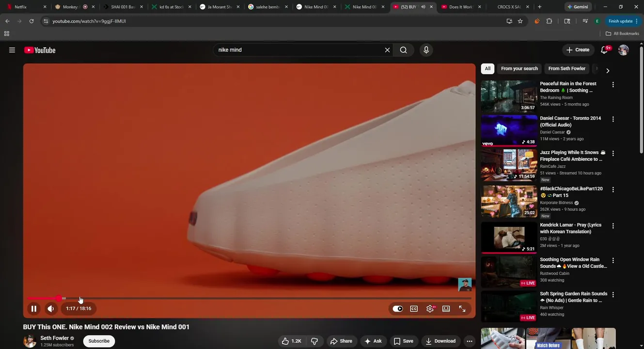Image resolution: width=644 pixels, height=349 pixels.
Task: Click the video progress bar scrubber
Action: click(59, 298)
